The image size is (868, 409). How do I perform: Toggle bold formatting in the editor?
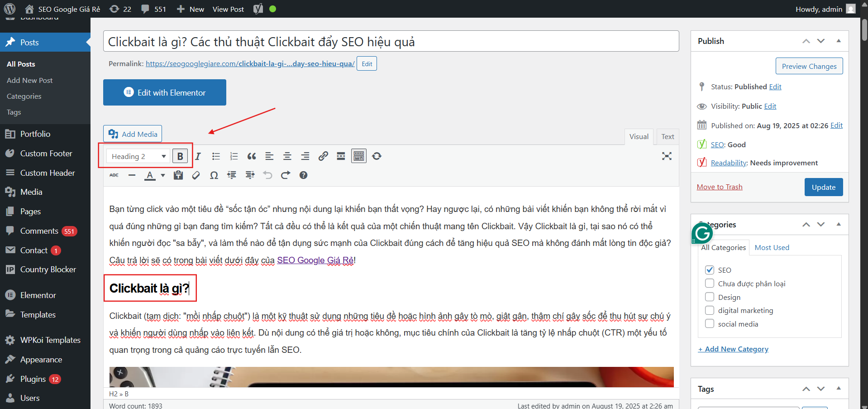(x=180, y=156)
